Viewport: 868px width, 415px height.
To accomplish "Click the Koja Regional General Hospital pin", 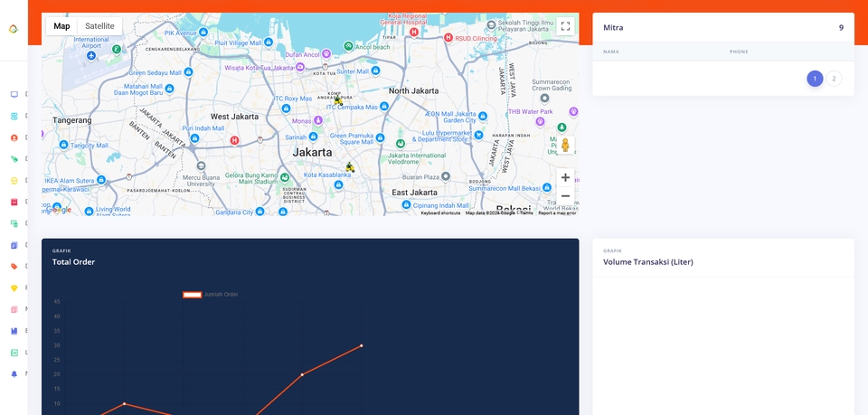I will coord(413,32).
